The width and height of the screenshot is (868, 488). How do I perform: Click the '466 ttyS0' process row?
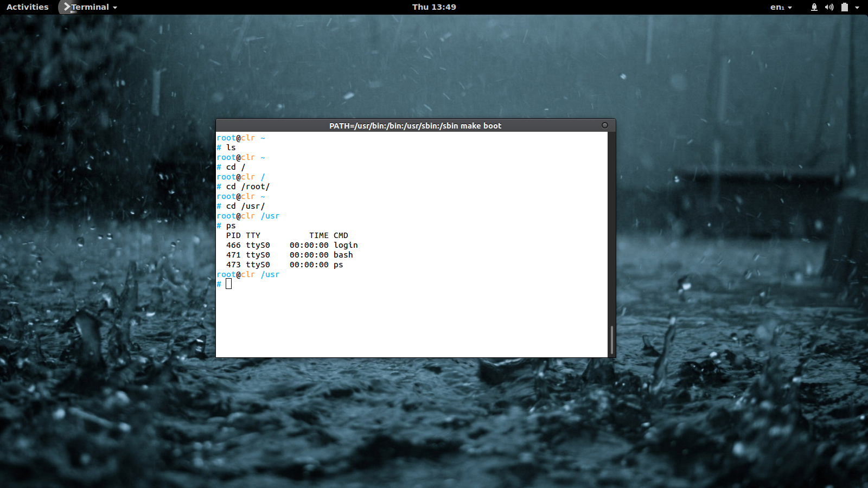point(292,245)
